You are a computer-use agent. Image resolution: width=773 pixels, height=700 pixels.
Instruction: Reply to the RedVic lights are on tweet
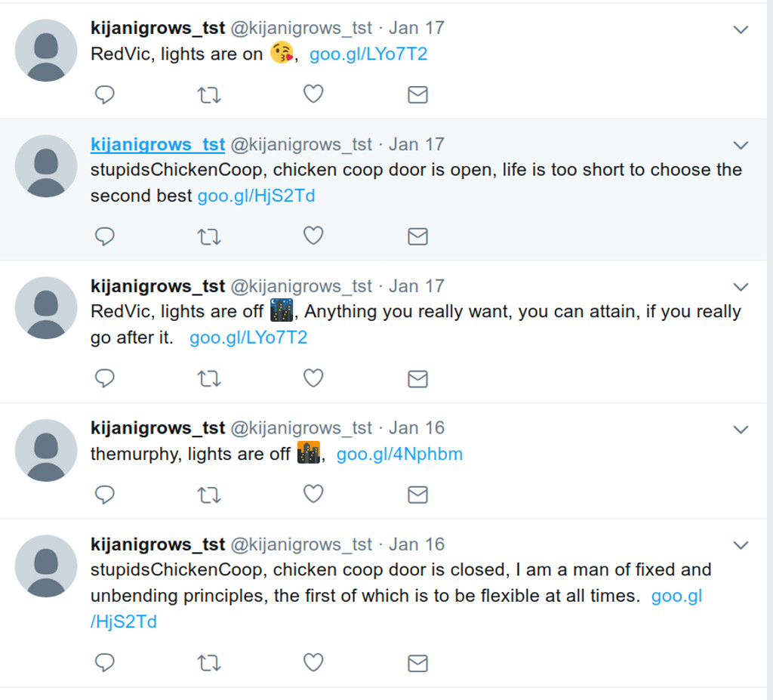pos(105,94)
